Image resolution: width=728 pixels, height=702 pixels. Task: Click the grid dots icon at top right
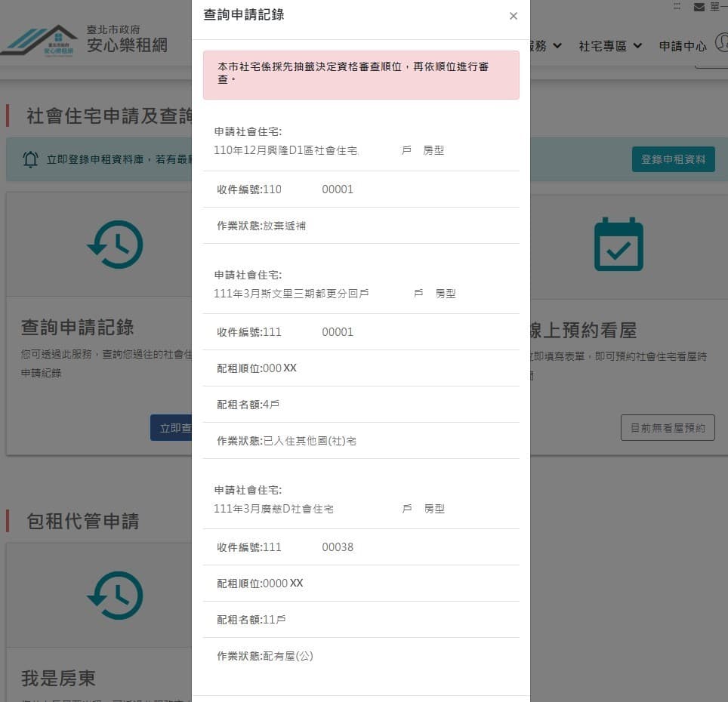click(677, 6)
